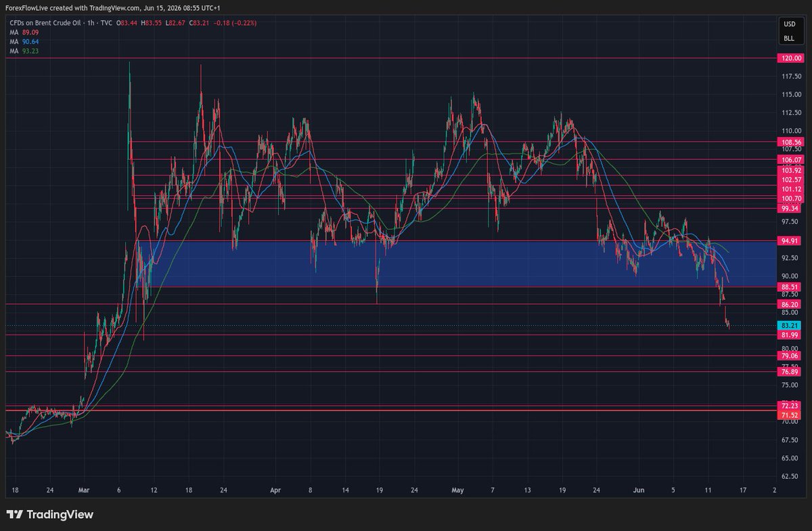812x531 pixels.
Task: Click the 67.50 price axis tick
Action: [x=791, y=440]
